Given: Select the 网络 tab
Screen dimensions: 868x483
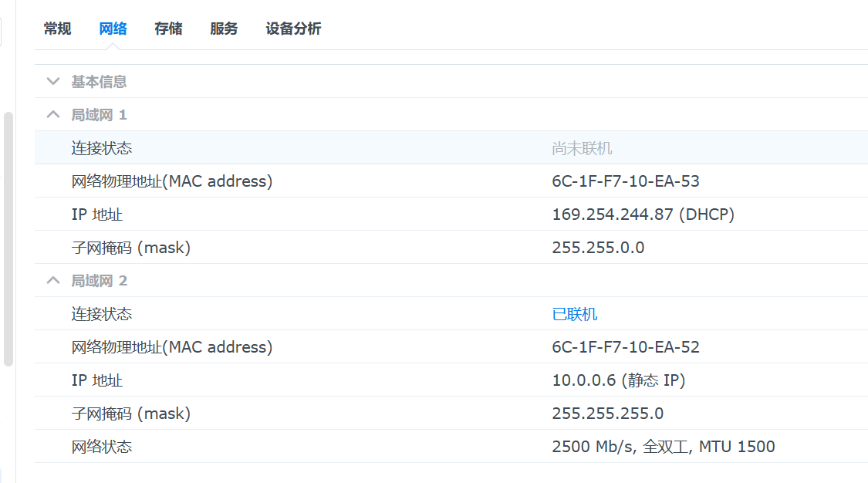Looking at the screenshot, I should pos(113,29).
